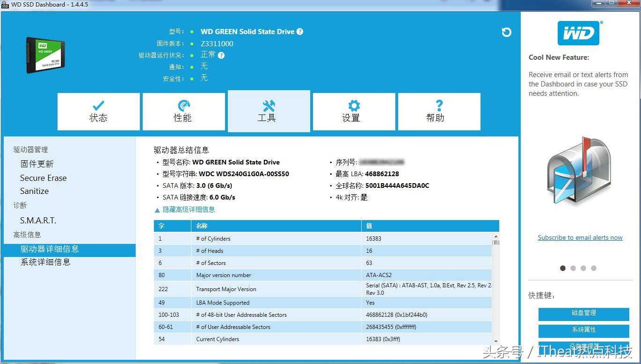The width and height of the screenshot is (641, 364).
Task: Open help via the ? beside WD GREEN model
Action: tap(300, 31)
